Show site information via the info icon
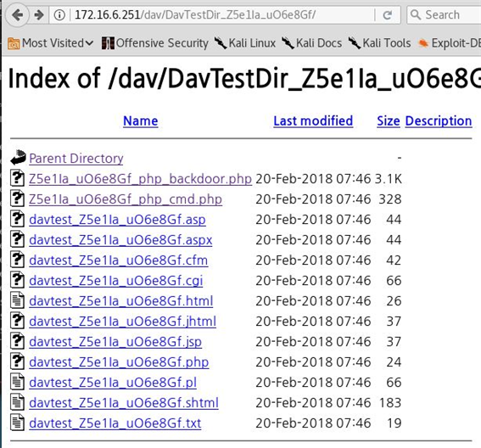This screenshot has height=448, width=481. (59, 14)
